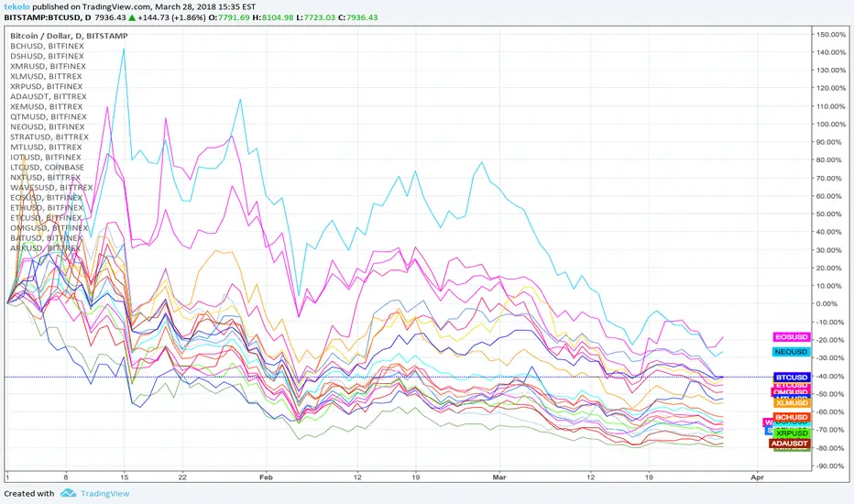The height and width of the screenshot is (504, 854).
Task: Click the +144.73 (+1.86%) change value
Action: (x=171, y=17)
